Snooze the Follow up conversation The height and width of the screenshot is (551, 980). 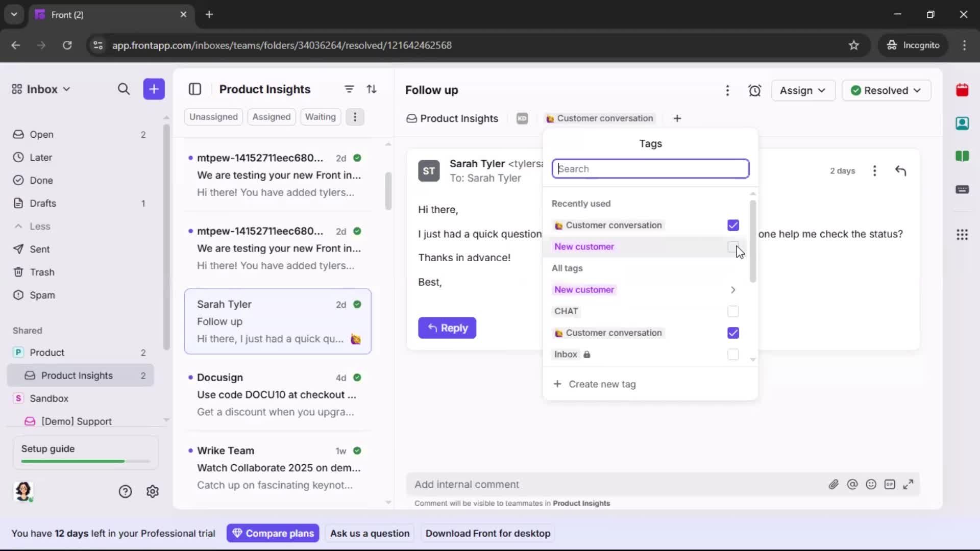(755, 90)
